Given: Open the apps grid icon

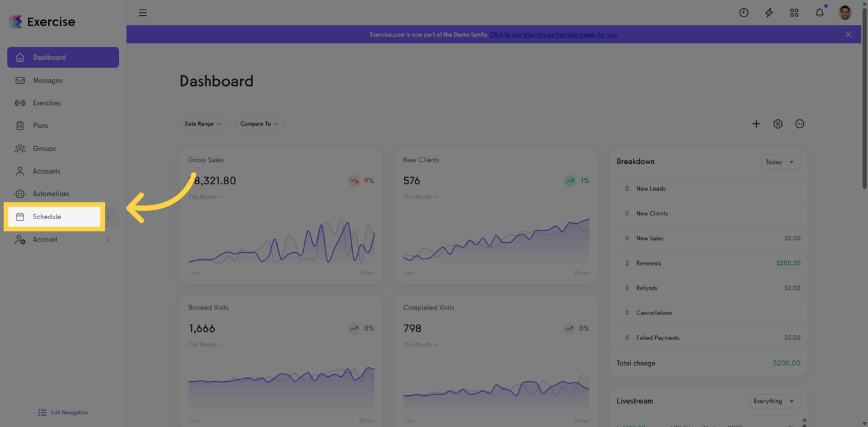Looking at the screenshot, I should point(794,13).
